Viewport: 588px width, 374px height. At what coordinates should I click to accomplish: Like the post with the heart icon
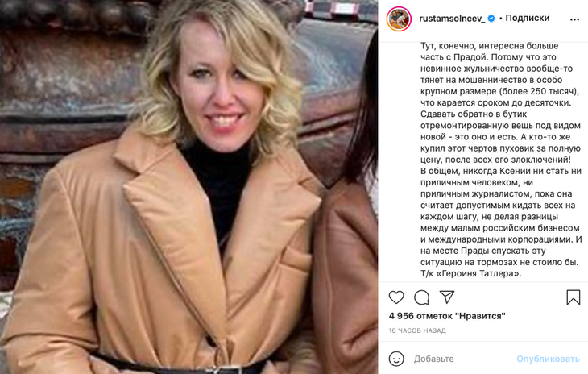coord(396,297)
